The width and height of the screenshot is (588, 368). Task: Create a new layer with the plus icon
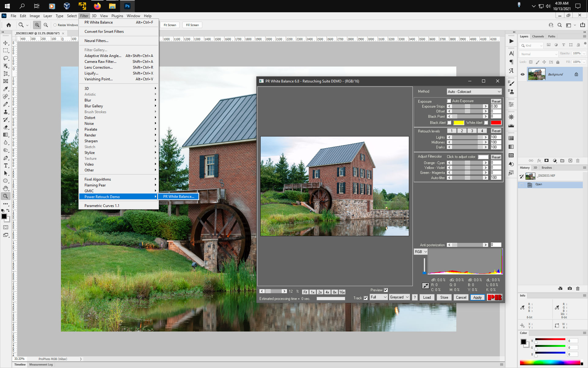[x=570, y=160]
